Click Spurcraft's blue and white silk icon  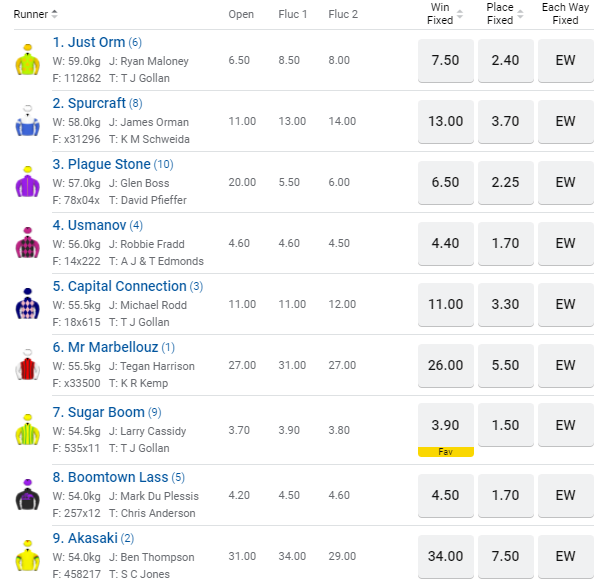click(x=26, y=121)
